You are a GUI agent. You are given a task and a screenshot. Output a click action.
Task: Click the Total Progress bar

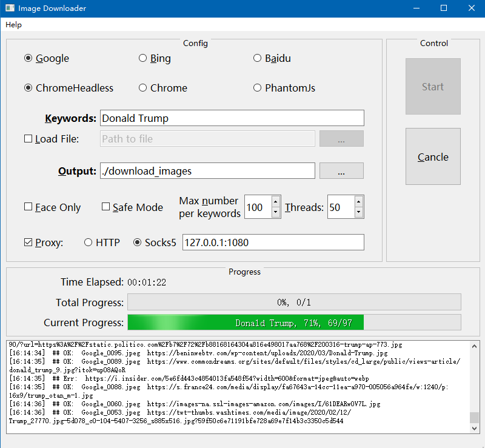point(294,302)
